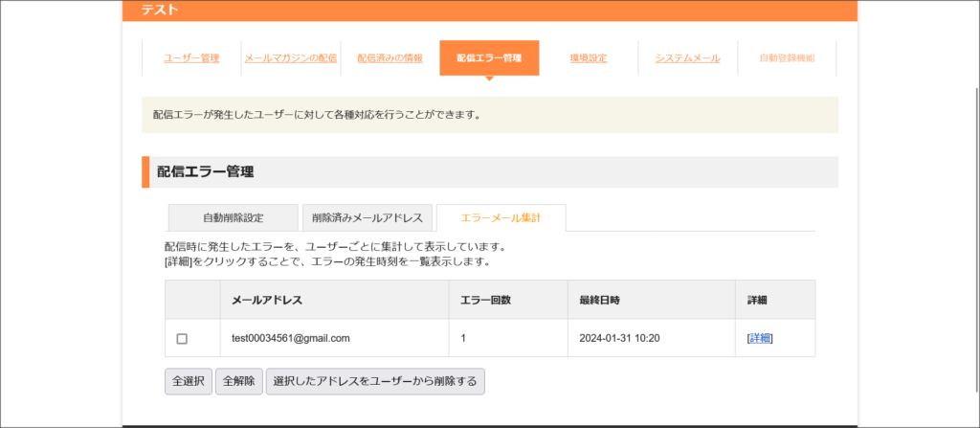The image size is (980, 428).
Task: Switch to the 環境設定 tab
Action: pyautogui.click(x=589, y=58)
